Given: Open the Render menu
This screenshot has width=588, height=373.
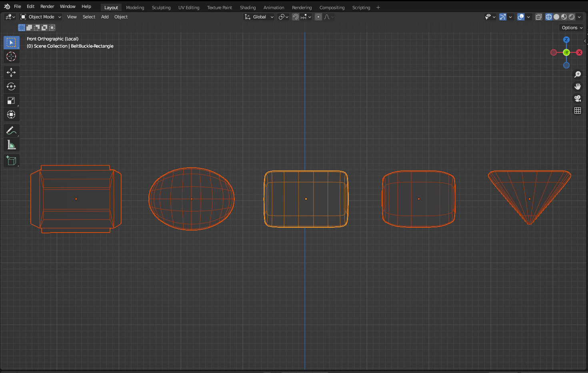Looking at the screenshot, I should (x=47, y=6).
